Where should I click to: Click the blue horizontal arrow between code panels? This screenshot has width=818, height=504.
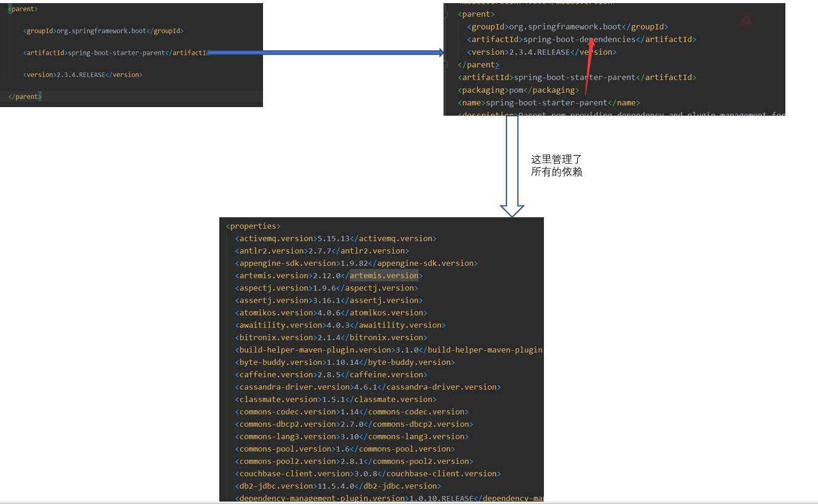(325, 53)
